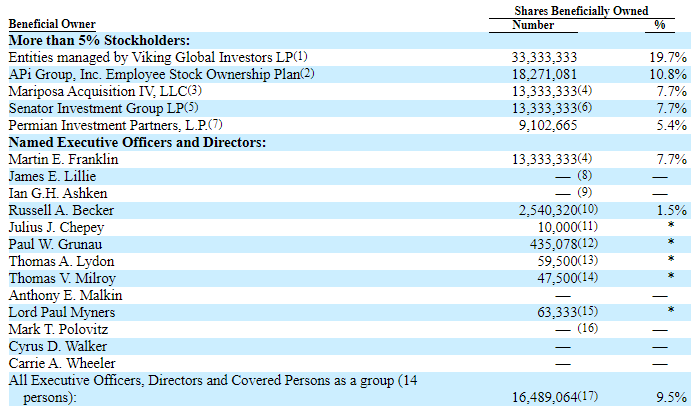697x410 pixels.
Task: Select 'Mariposa Acquisition IV, LLC' name
Action: (x=98, y=91)
